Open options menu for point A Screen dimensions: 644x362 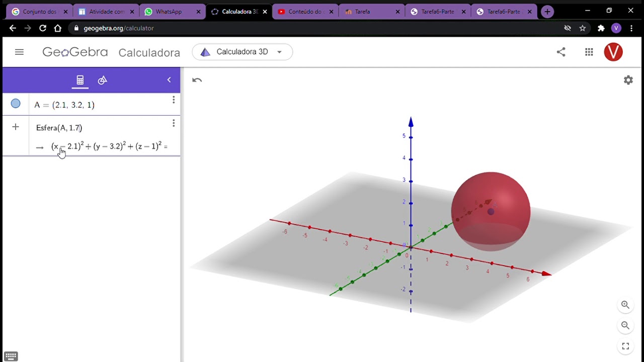(x=174, y=100)
